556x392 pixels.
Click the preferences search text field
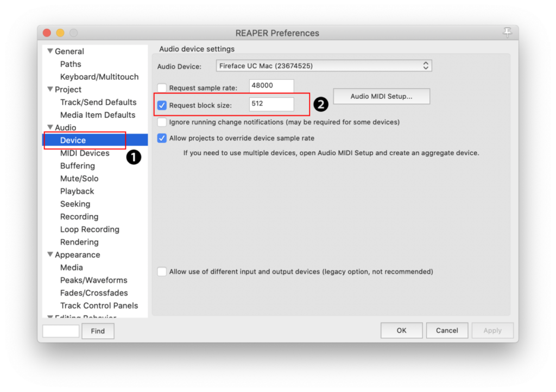(61, 331)
